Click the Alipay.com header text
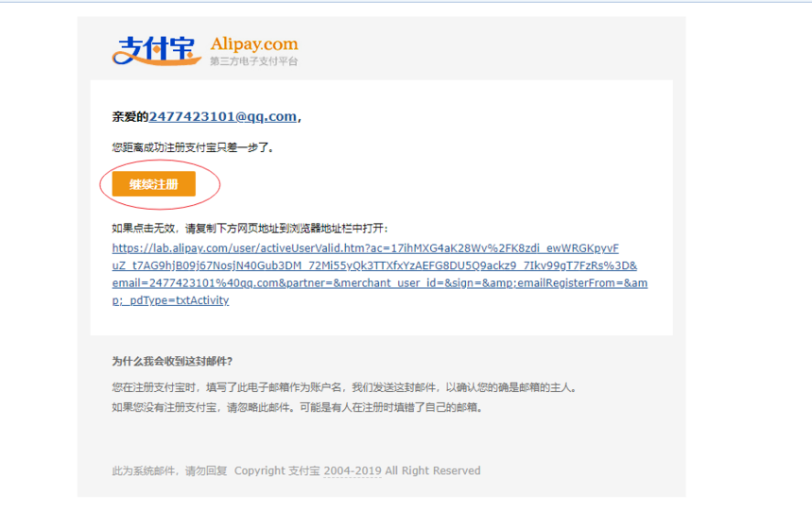812x511 pixels. (253, 44)
